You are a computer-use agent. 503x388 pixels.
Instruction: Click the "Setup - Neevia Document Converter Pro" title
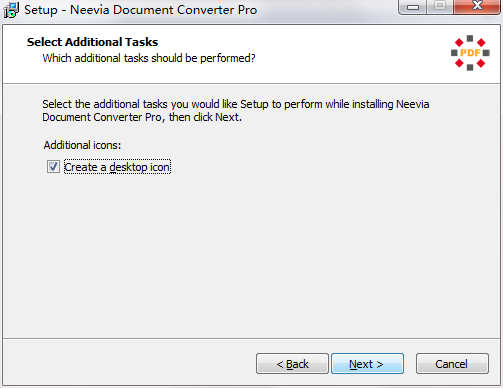141,10
